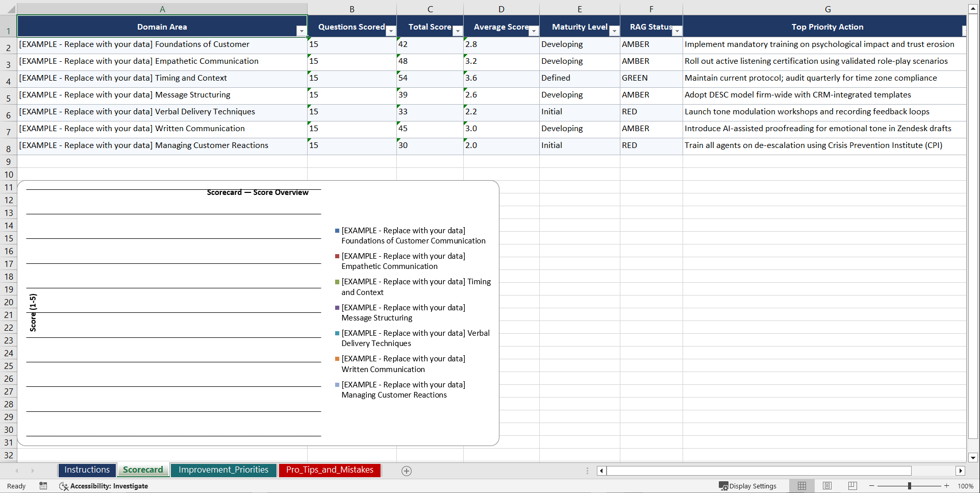Image resolution: width=980 pixels, height=493 pixels.
Task: Open the Questions Scored filter dropdown
Action: coord(391,31)
